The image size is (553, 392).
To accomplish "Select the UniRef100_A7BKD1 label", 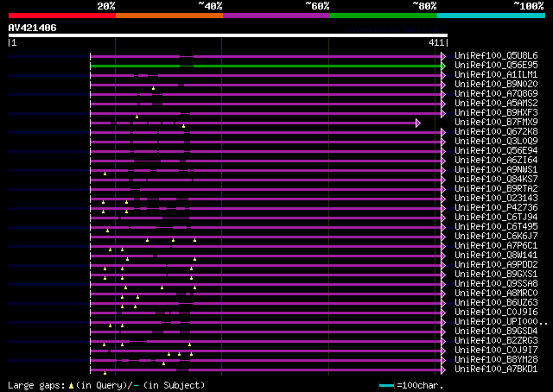I will click(x=496, y=370).
